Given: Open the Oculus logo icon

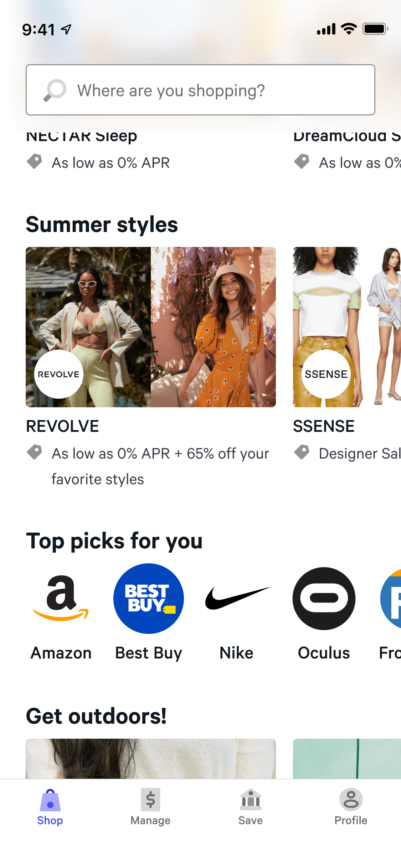Looking at the screenshot, I should (324, 599).
